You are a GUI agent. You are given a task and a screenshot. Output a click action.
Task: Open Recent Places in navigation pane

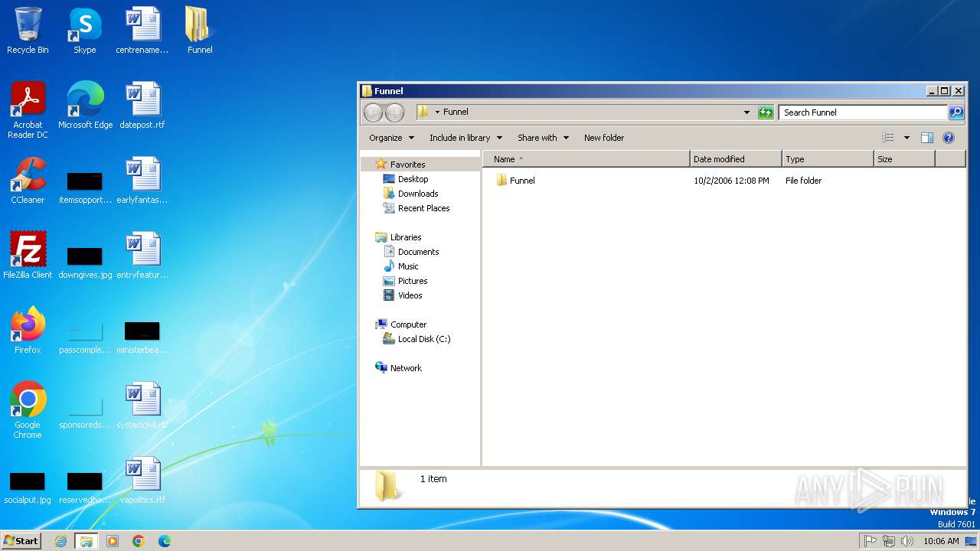[423, 208]
